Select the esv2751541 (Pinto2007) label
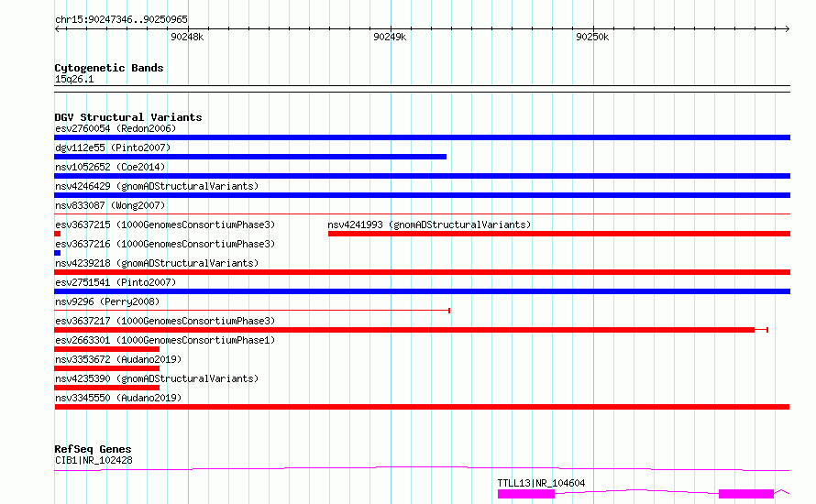Viewport: 816px width, 504px height. point(116,282)
